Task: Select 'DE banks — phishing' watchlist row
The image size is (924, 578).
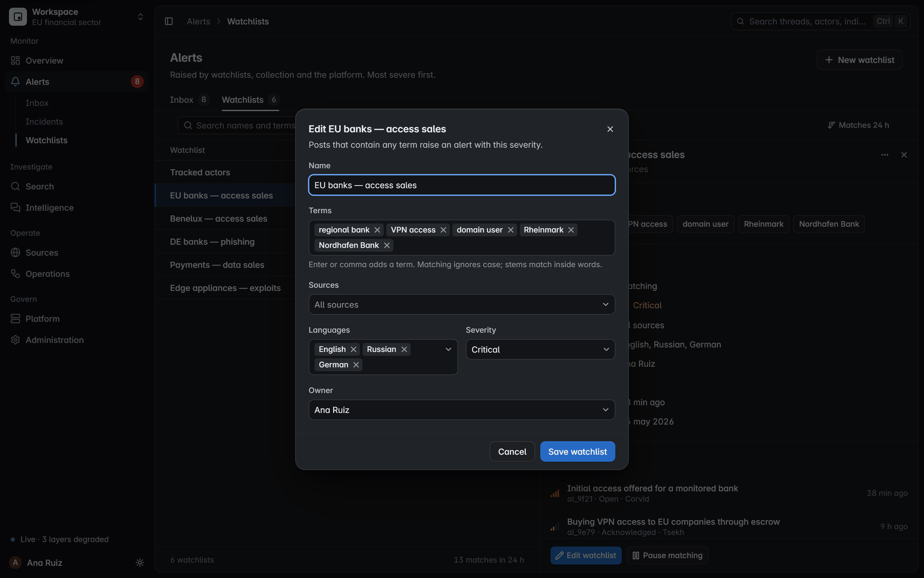Action: pos(225,241)
